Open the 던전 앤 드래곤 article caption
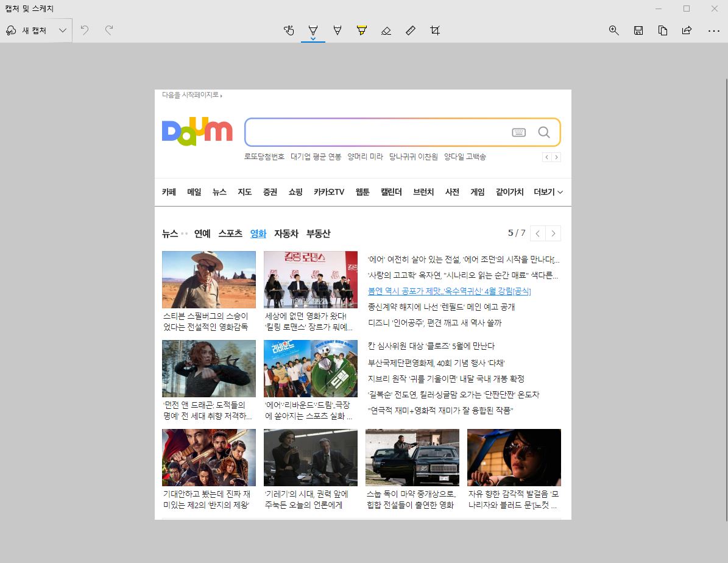This screenshot has width=728, height=563. point(208,410)
